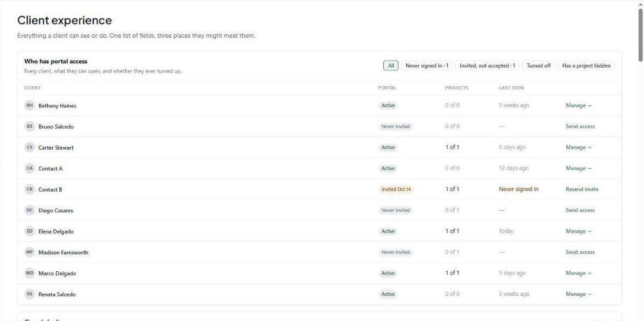
Task: Click the RS avatar for Renata Salcedo
Action: [x=30, y=294]
